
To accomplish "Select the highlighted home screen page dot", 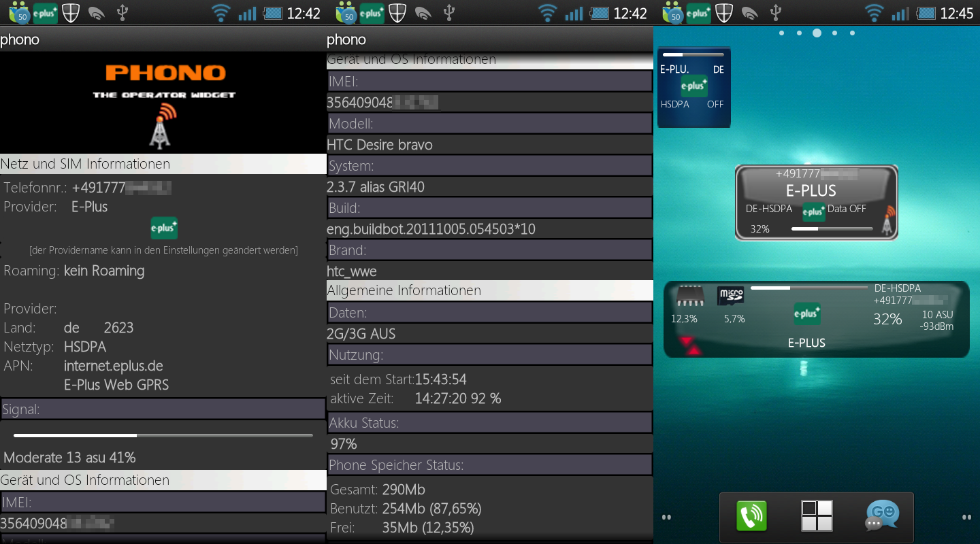I will (x=817, y=33).
